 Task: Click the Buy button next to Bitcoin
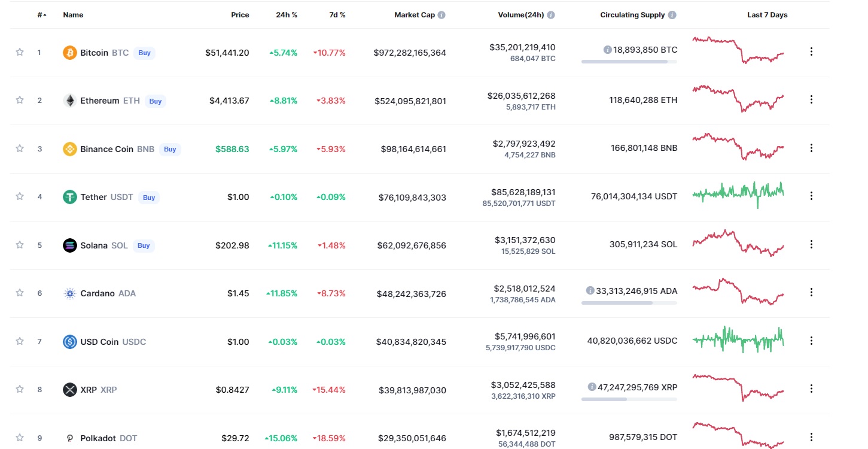point(144,53)
